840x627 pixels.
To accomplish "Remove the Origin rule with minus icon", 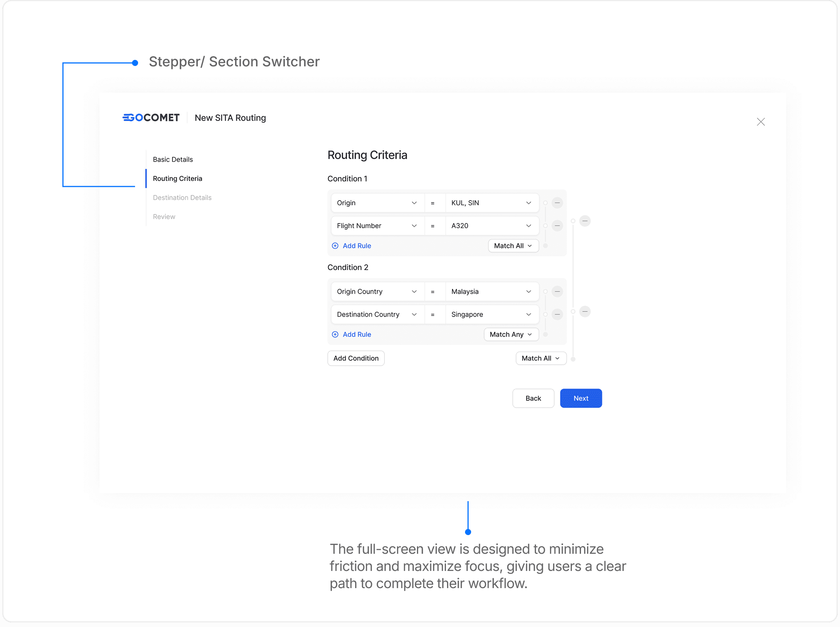I will pos(557,203).
